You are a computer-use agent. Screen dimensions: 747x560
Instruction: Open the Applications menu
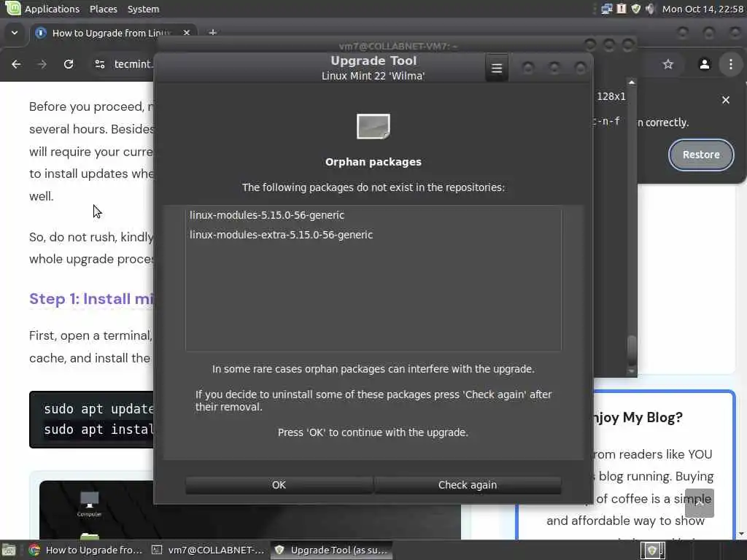52,9
